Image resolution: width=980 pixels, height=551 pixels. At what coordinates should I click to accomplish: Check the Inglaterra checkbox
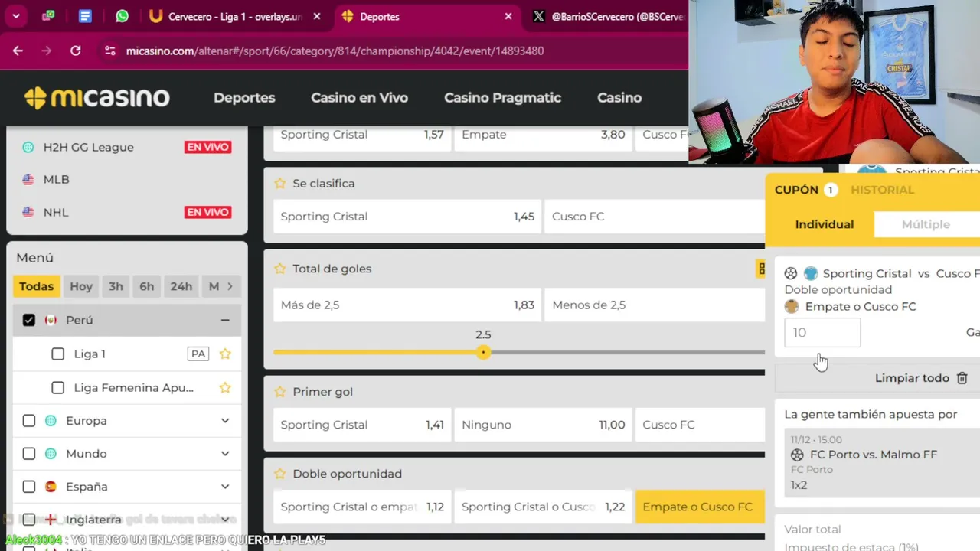[29, 520]
